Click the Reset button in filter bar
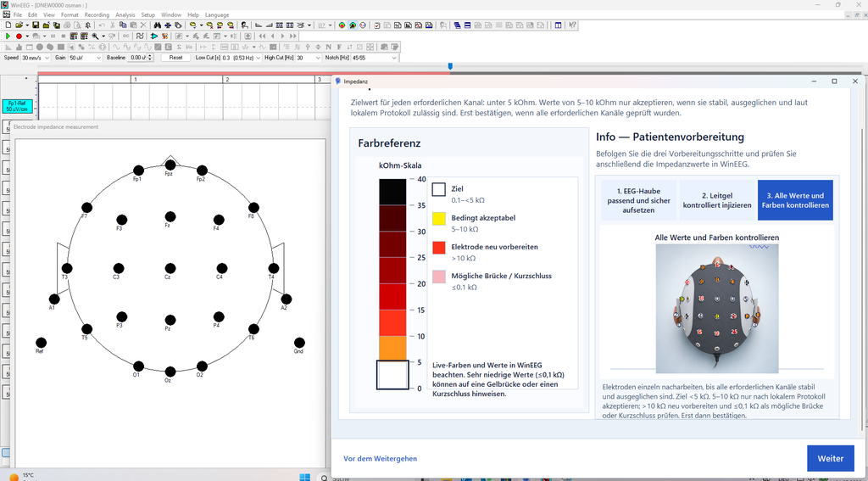 coord(175,58)
